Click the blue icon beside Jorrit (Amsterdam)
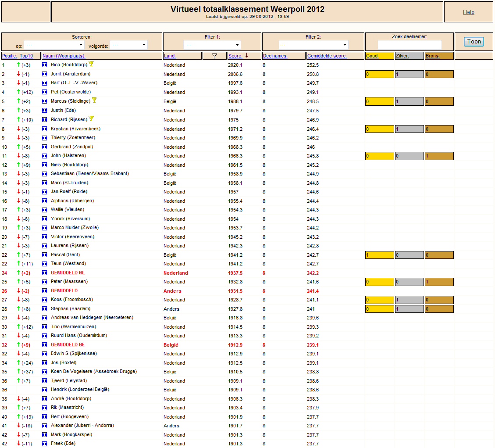This screenshot has height=448, width=495. coord(45,74)
